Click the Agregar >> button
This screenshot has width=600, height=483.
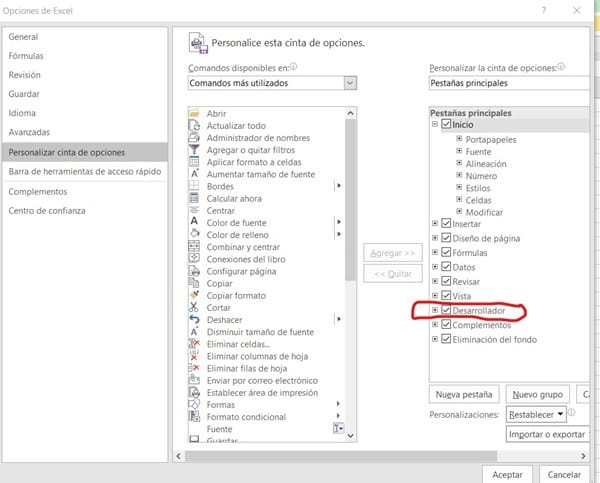pos(393,253)
